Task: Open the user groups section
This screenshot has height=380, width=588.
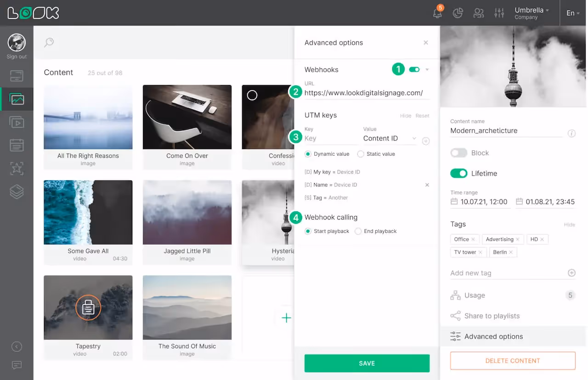Action: point(478,13)
